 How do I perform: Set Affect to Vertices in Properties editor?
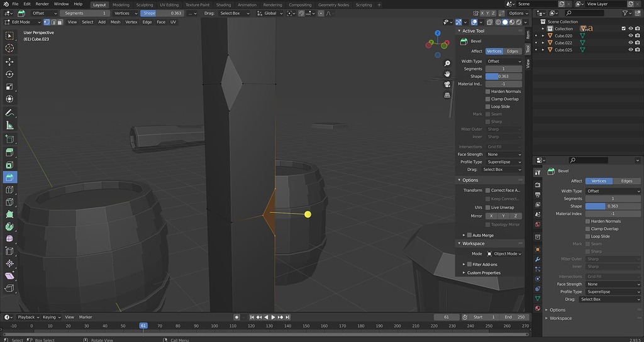click(x=599, y=181)
